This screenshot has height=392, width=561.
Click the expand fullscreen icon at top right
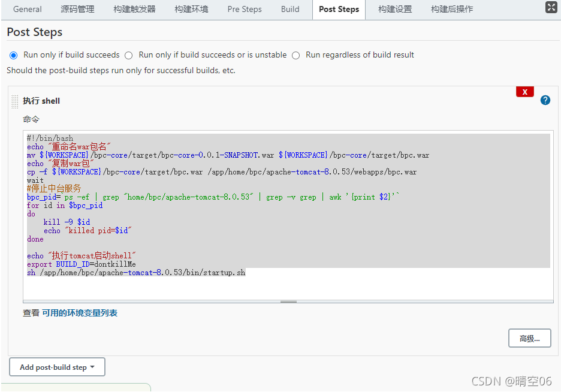click(x=551, y=7)
